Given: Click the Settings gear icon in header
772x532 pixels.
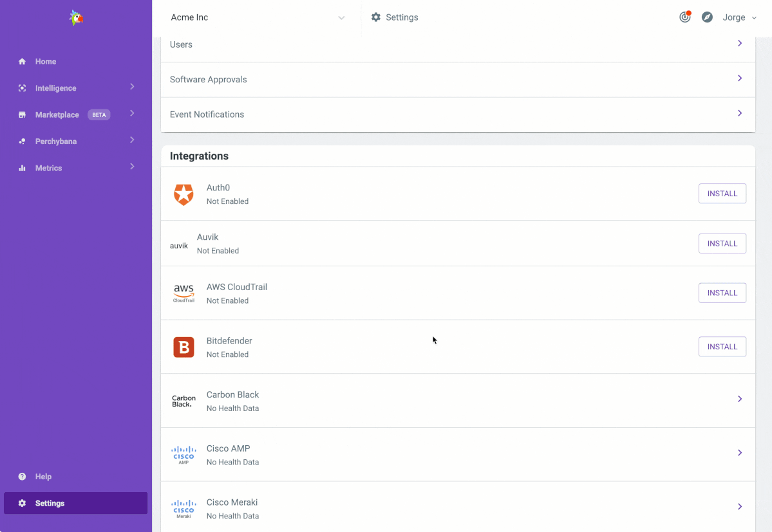Looking at the screenshot, I should 376,17.
